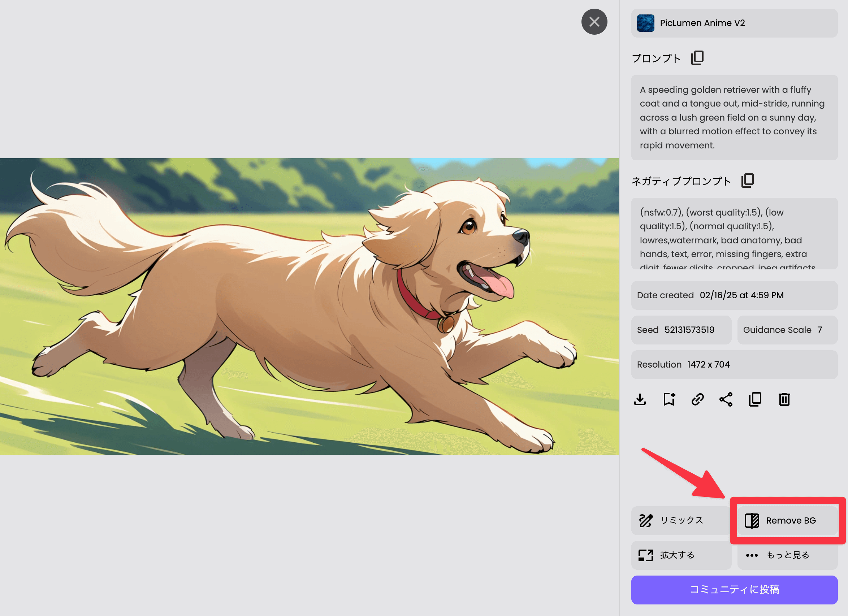The height and width of the screenshot is (616, 848).
Task: Click the prompt text box
Action: coord(734,117)
